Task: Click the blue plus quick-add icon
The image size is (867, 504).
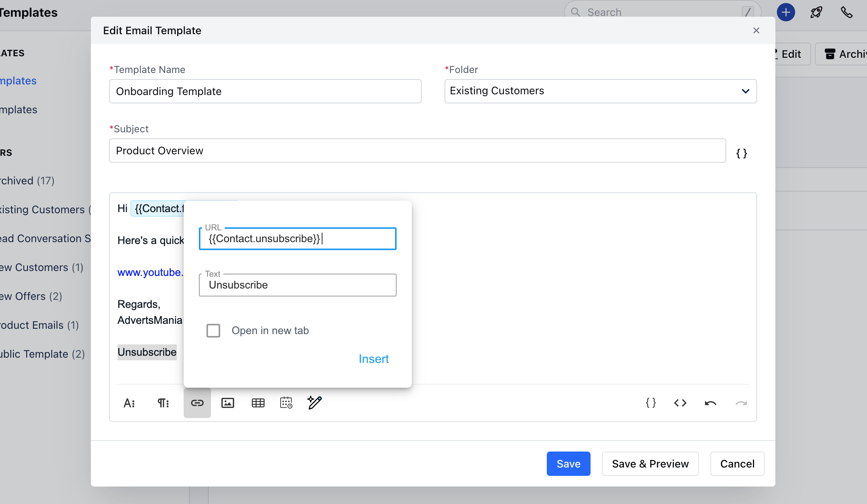Action: [786, 12]
